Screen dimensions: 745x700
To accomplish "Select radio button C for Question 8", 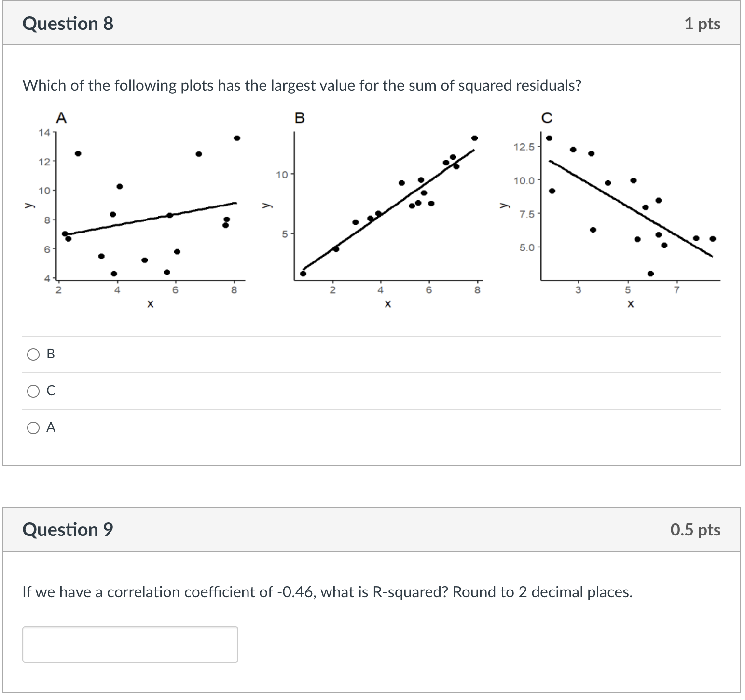I will 33,391.
